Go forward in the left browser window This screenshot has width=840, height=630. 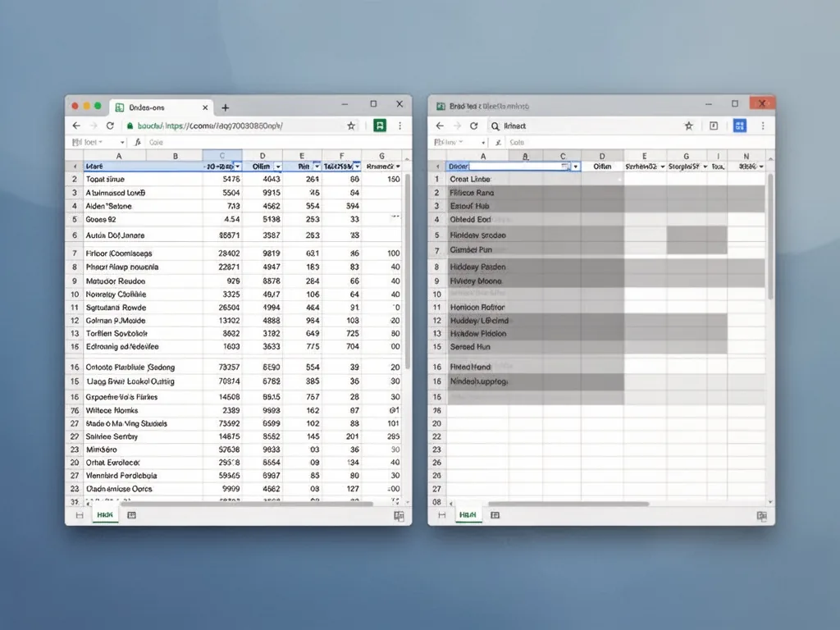pos(94,126)
